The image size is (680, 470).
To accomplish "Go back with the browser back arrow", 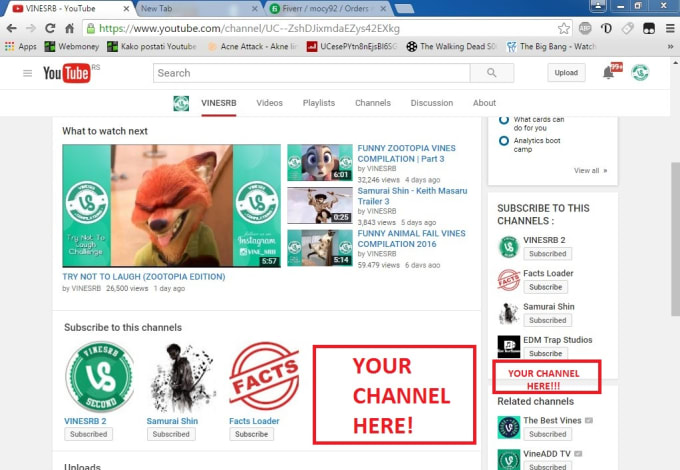I will click(x=12, y=29).
